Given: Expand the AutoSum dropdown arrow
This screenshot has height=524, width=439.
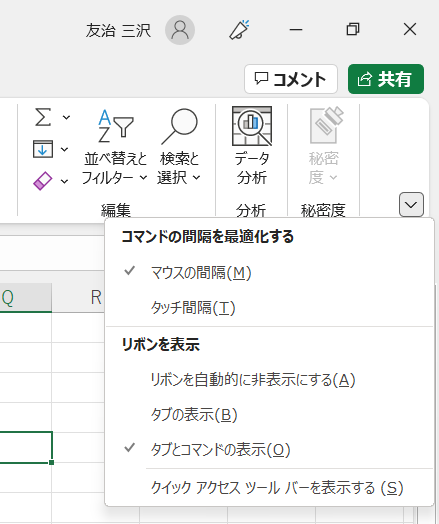Looking at the screenshot, I should coord(66,117).
